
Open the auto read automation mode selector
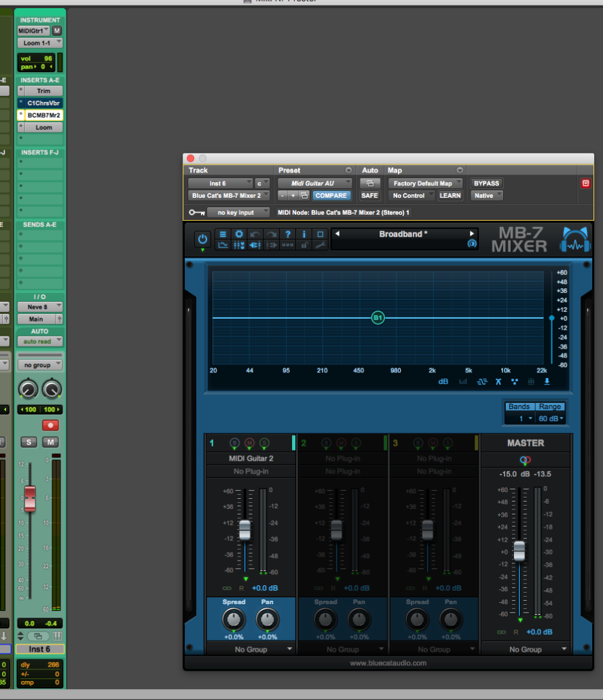(x=39, y=342)
